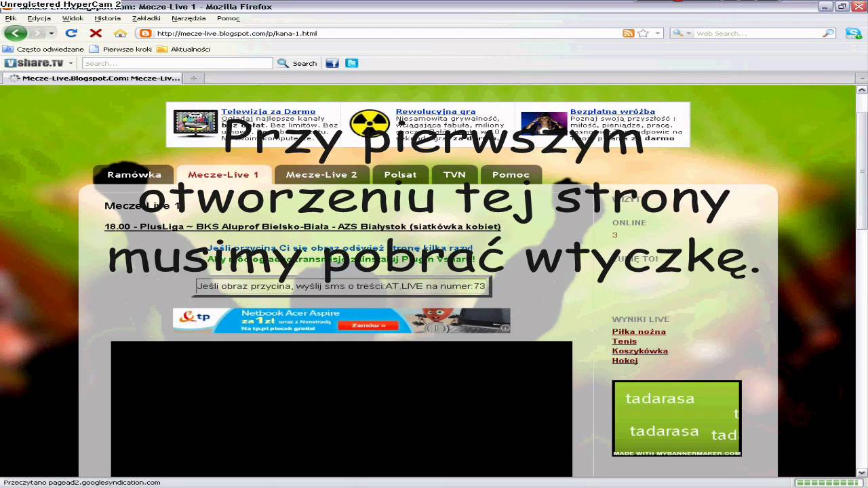This screenshot has height=488, width=868.
Task: Open Twitter from the vshare toolbar
Action: coord(351,63)
